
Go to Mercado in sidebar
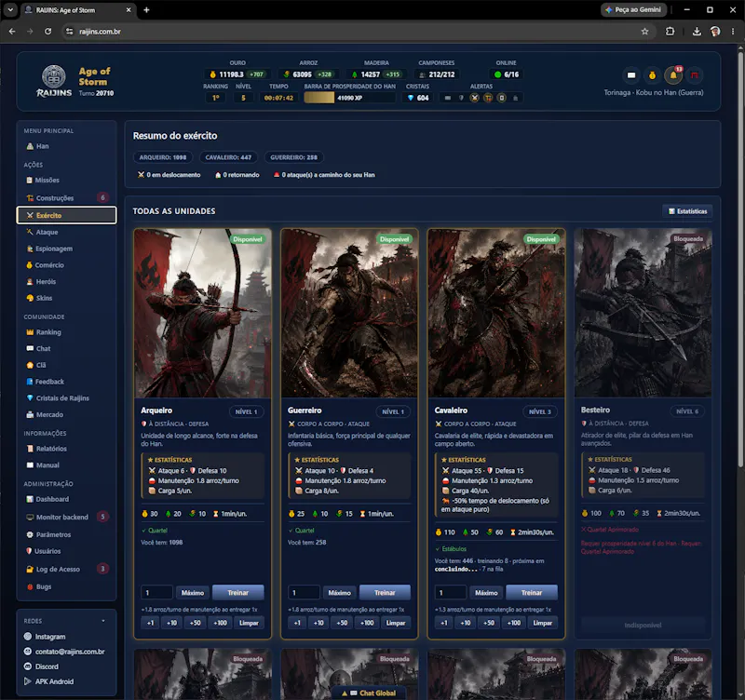[66, 414]
